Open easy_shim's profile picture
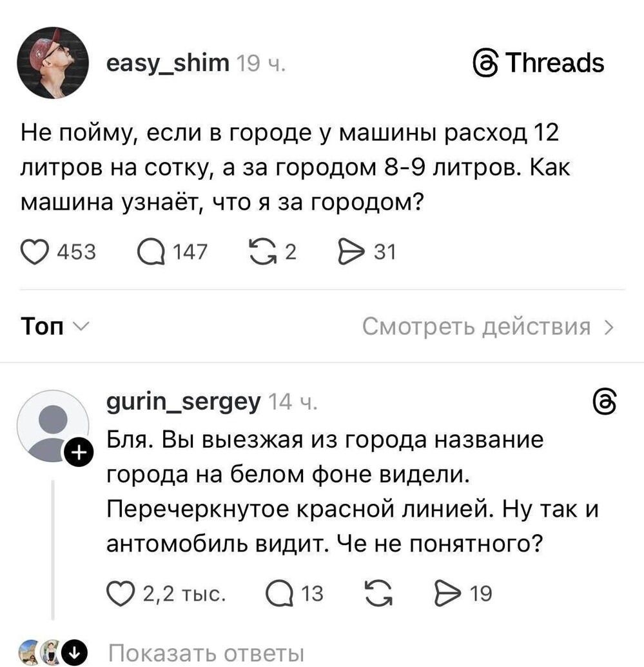644x667 pixels. pos(55,63)
